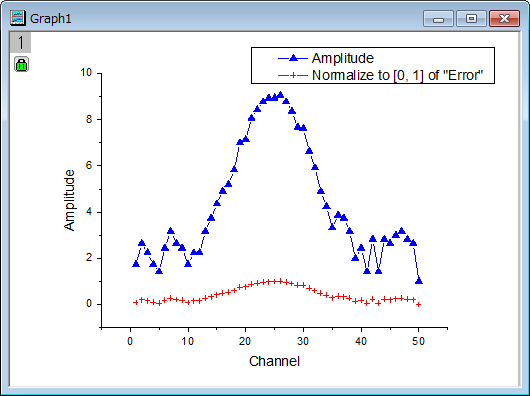Click the green lock icon
530x396 pixels.
pos(21,64)
